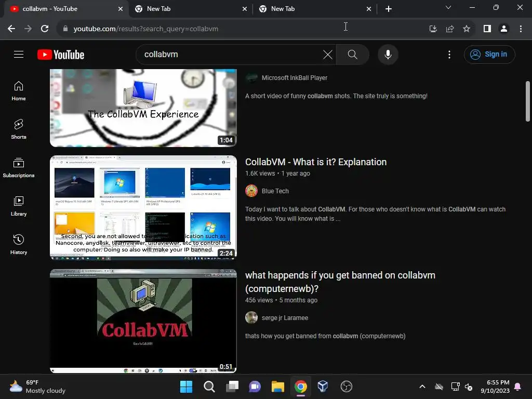
Task: Visit serge jr Laramee channel name
Action: [285, 318]
